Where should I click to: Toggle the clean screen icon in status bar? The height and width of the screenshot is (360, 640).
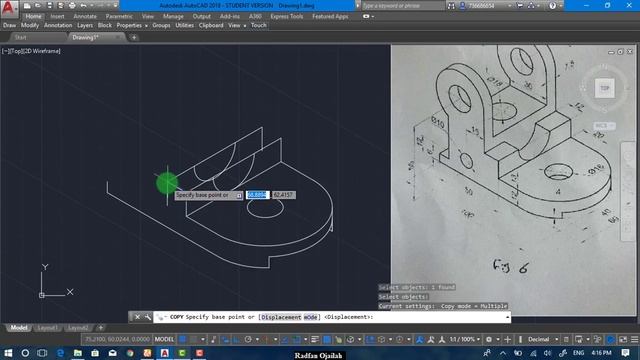coord(623,339)
